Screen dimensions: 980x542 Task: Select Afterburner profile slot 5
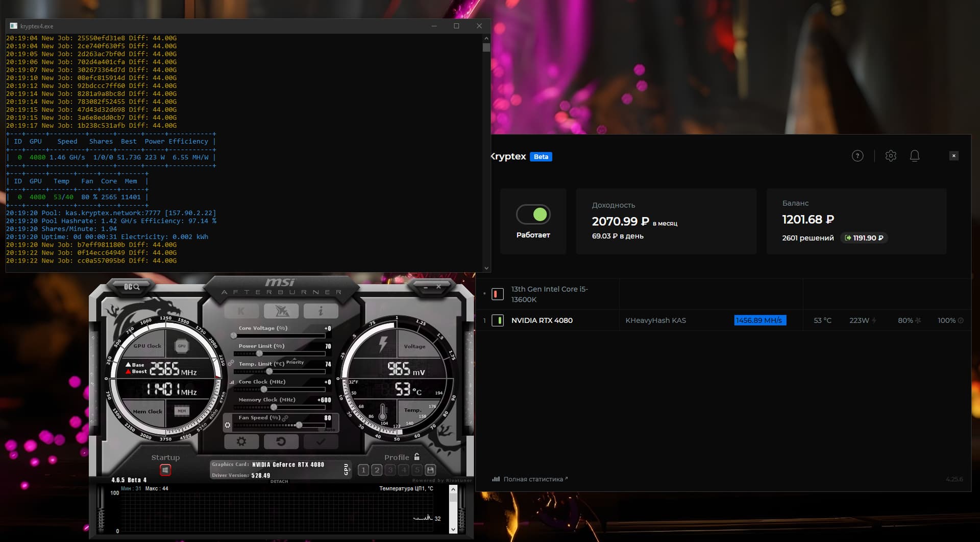tap(417, 470)
